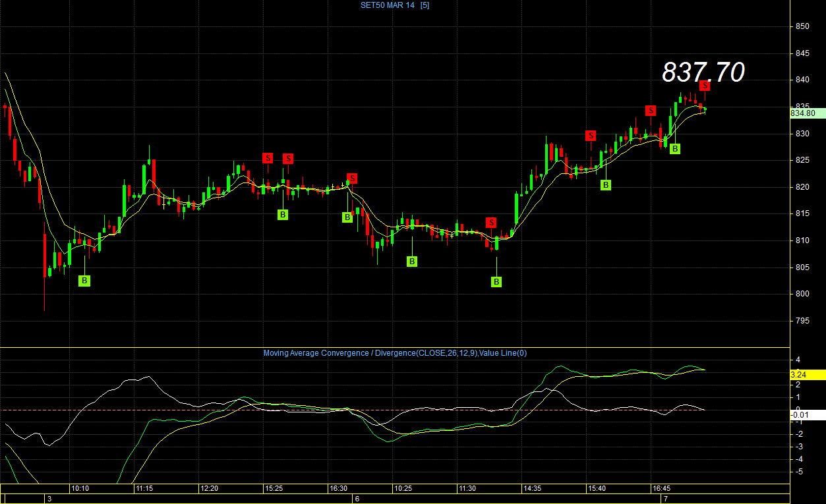The image size is (826, 504).
Task: Click the 11:15 time axis label
Action: click(x=144, y=489)
